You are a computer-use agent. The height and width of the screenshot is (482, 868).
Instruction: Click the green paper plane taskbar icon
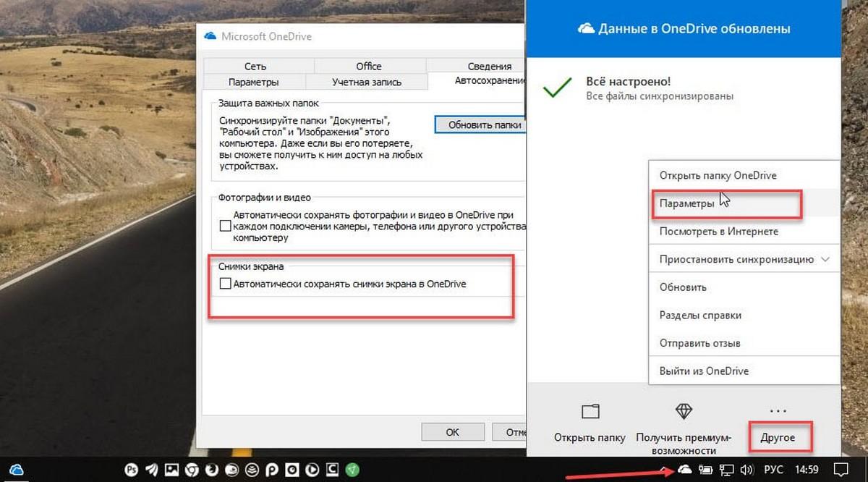[352, 470]
